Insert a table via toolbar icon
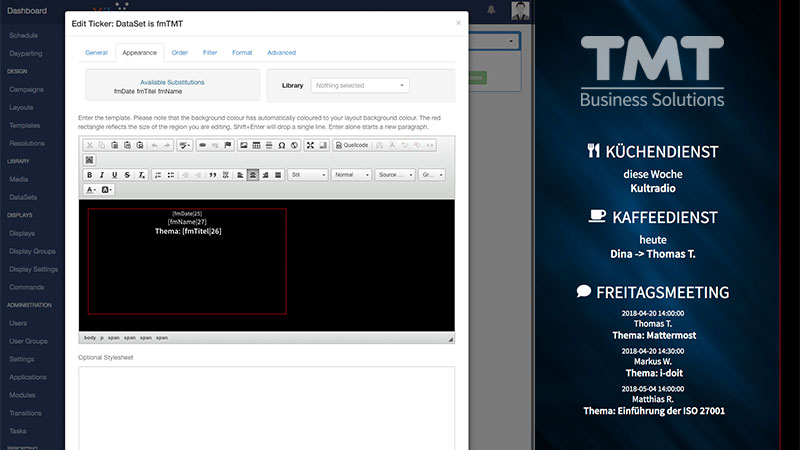The image size is (800, 450). coord(256,145)
